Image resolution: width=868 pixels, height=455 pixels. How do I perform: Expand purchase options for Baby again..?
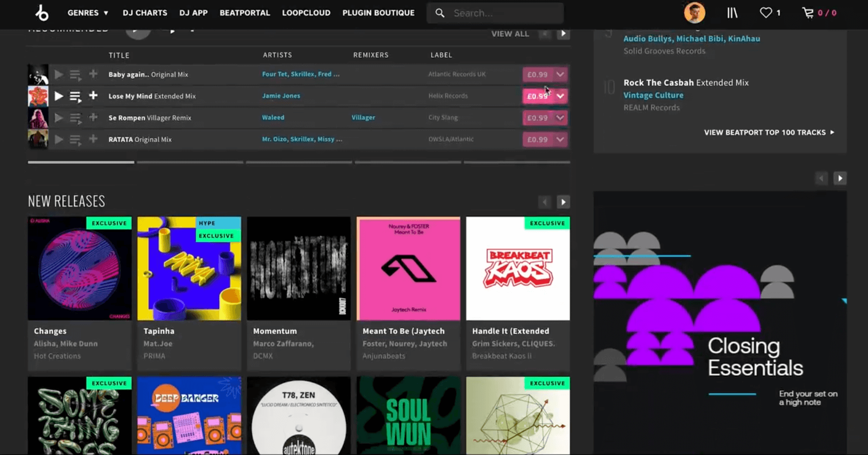click(x=560, y=74)
